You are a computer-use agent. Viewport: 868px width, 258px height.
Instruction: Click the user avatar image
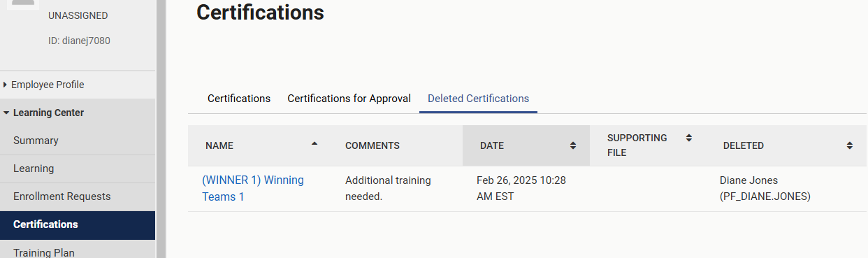[x=24, y=3]
